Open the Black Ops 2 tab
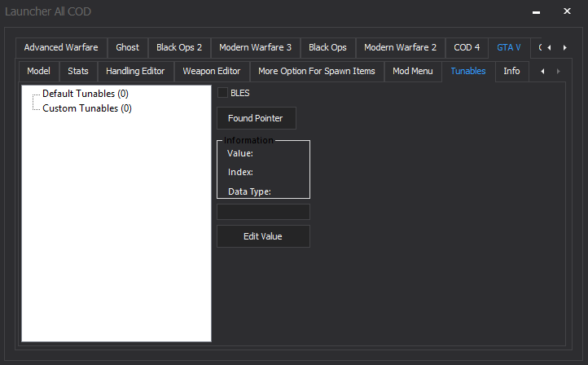This screenshot has height=365, width=588. [x=179, y=47]
